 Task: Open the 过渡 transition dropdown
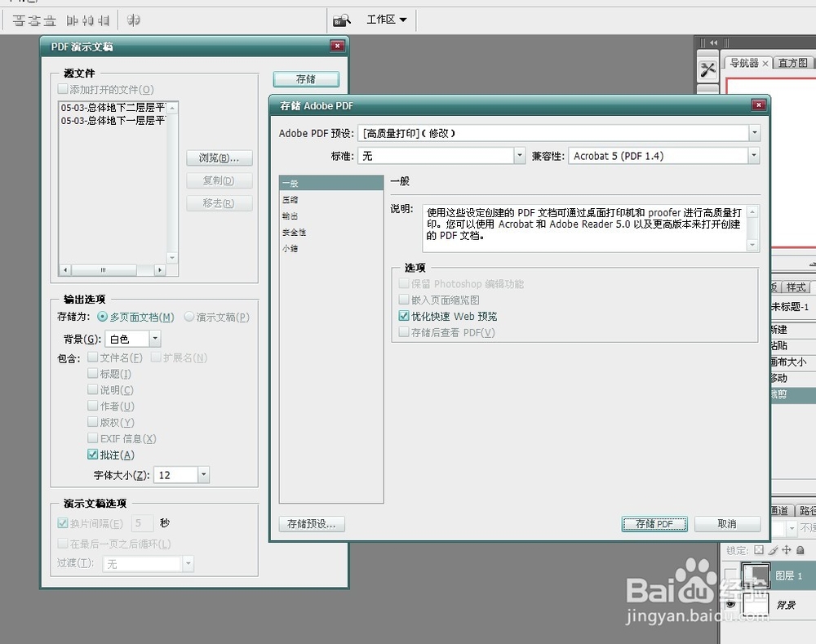click(x=188, y=564)
